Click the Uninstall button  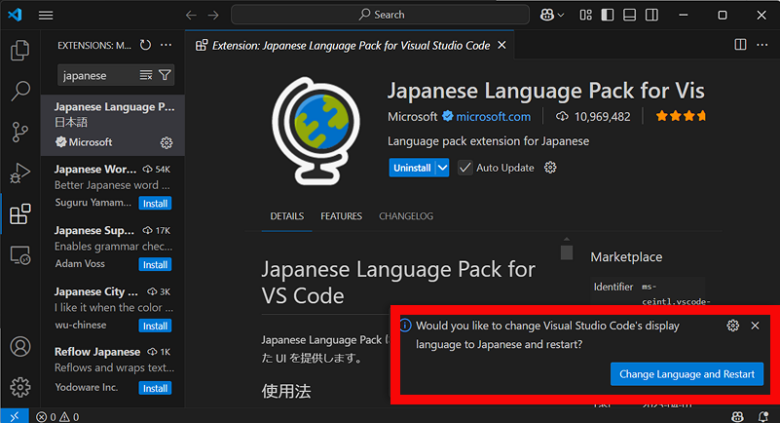tap(412, 168)
